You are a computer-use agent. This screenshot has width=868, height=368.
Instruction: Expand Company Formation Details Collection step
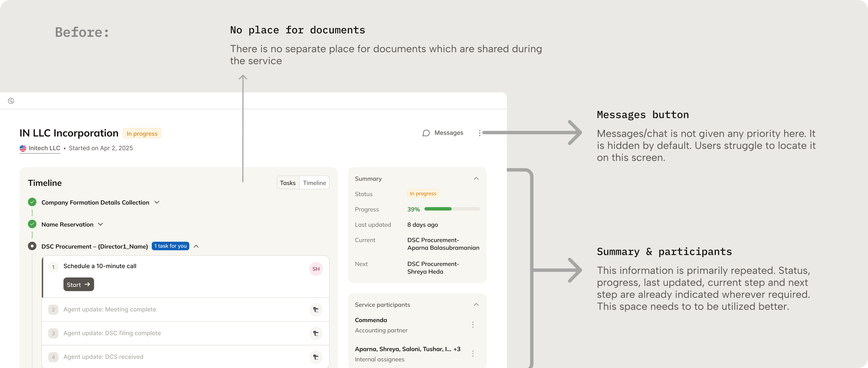pos(157,202)
